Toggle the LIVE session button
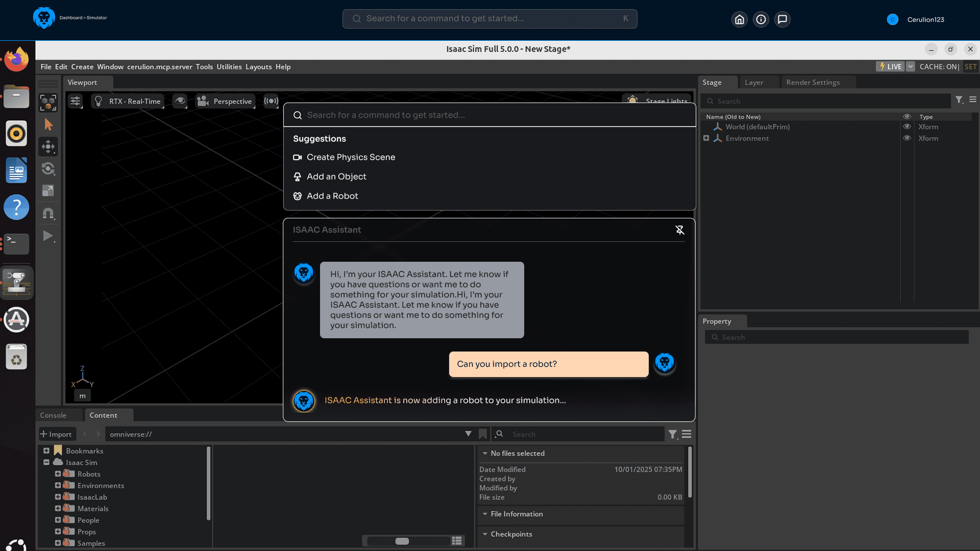 coord(890,67)
